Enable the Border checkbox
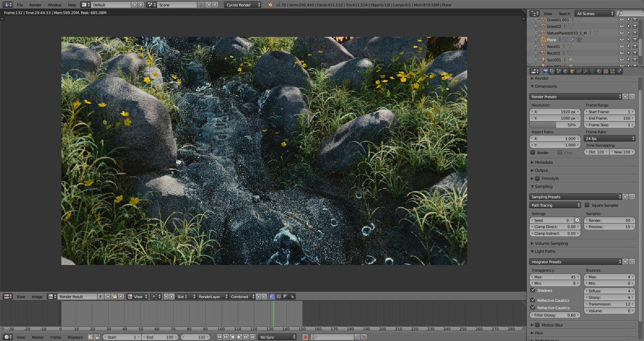This screenshot has height=341, width=644. (x=533, y=152)
